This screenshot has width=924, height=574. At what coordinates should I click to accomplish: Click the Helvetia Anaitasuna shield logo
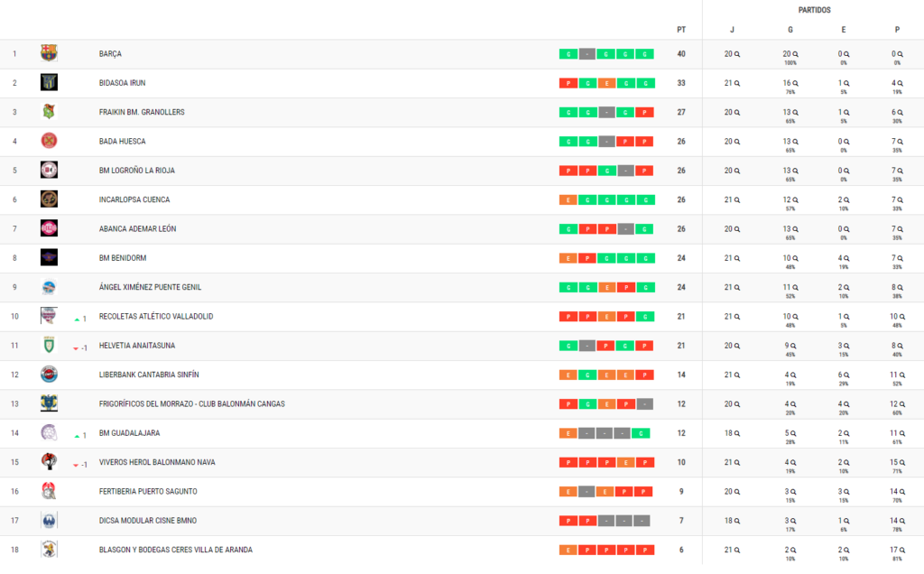49,345
